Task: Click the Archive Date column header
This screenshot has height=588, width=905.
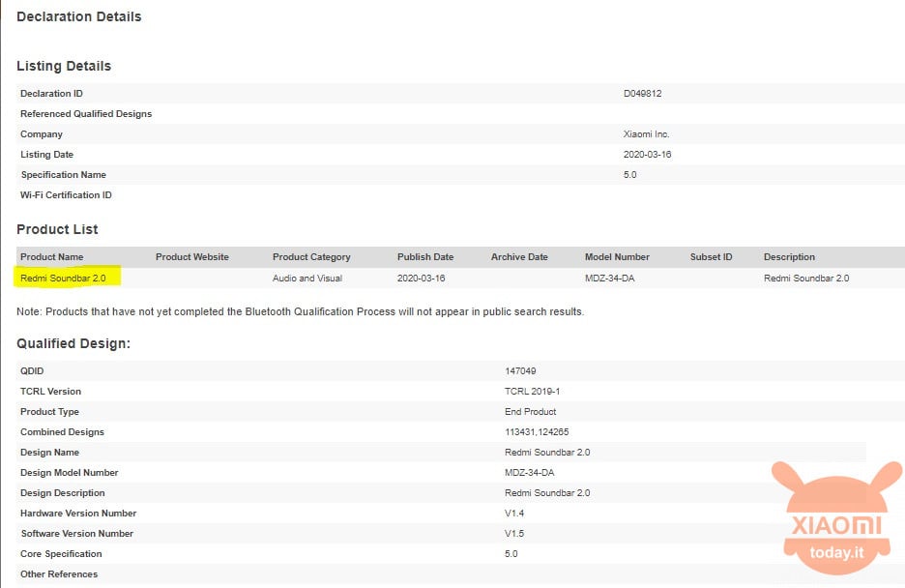Action: [x=519, y=257]
